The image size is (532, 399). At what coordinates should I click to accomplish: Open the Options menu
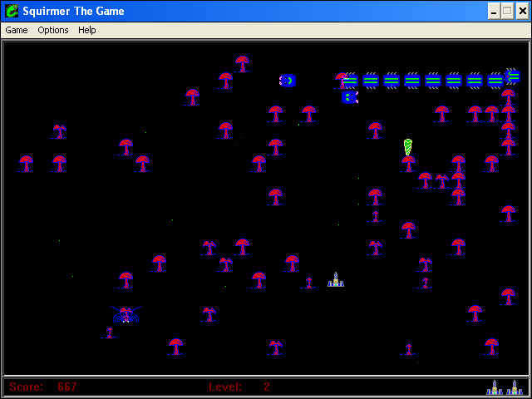pos(53,30)
